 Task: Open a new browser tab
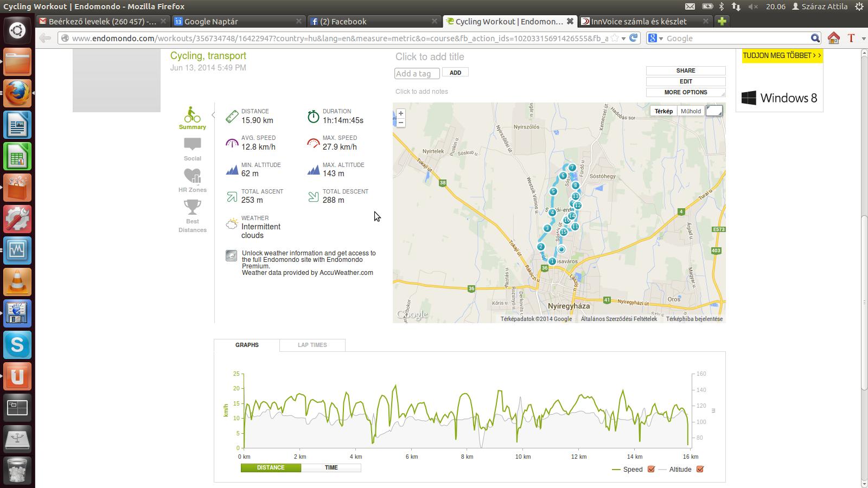click(x=722, y=21)
